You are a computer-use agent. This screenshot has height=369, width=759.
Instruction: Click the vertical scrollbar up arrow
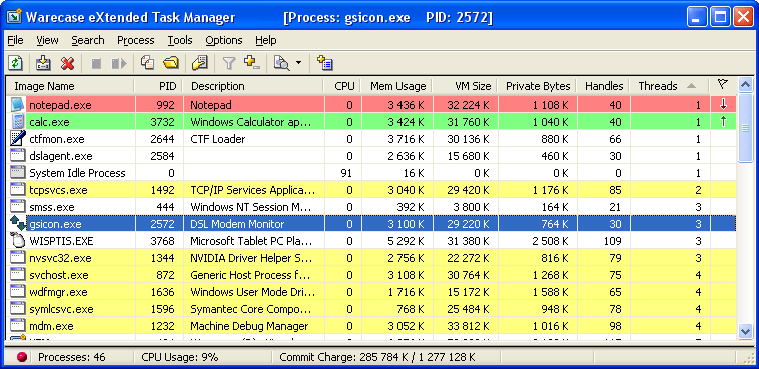tap(746, 85)
